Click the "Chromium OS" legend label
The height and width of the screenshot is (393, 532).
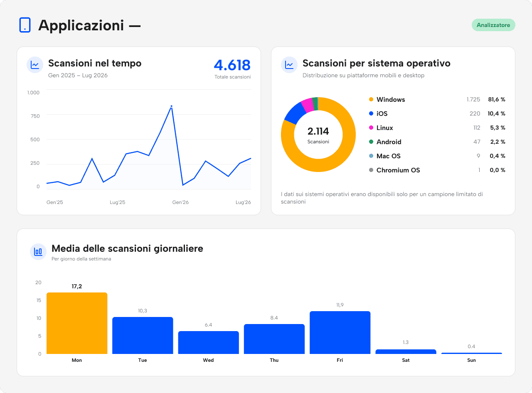click(398, 170)
